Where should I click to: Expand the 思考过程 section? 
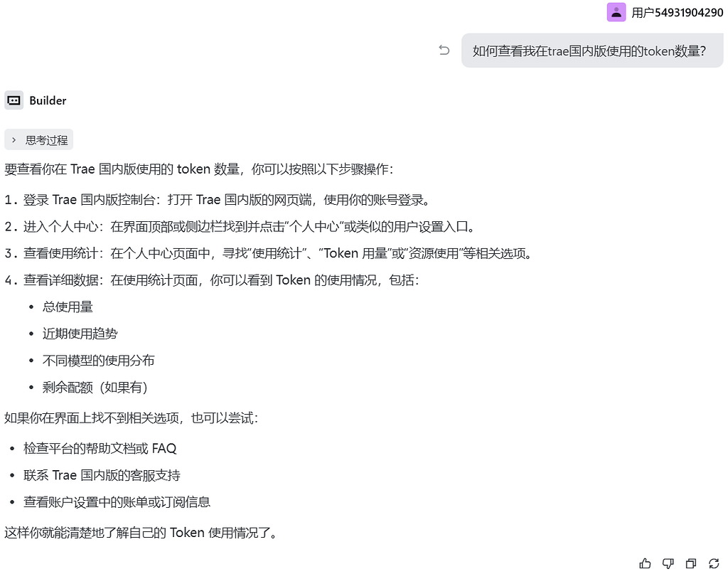tap(39, 140)
